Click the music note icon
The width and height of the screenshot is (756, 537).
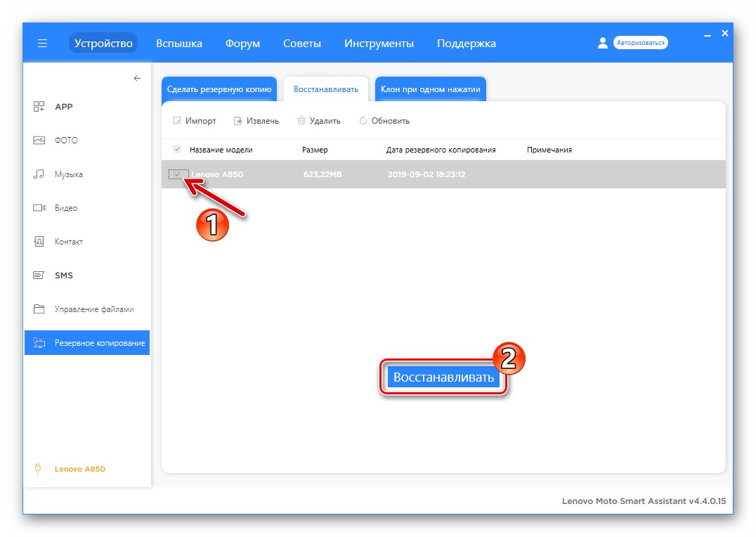point(39,174)
